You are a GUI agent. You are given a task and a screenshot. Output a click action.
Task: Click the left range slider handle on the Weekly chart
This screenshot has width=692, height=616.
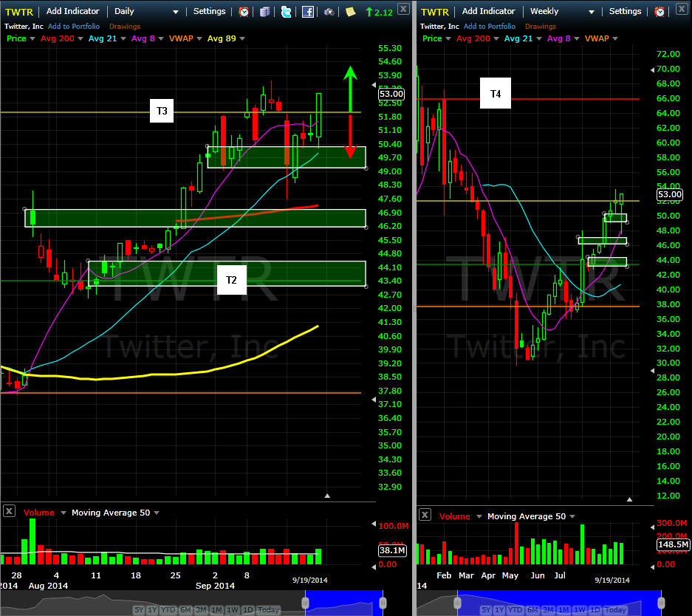tap(458, 603)
